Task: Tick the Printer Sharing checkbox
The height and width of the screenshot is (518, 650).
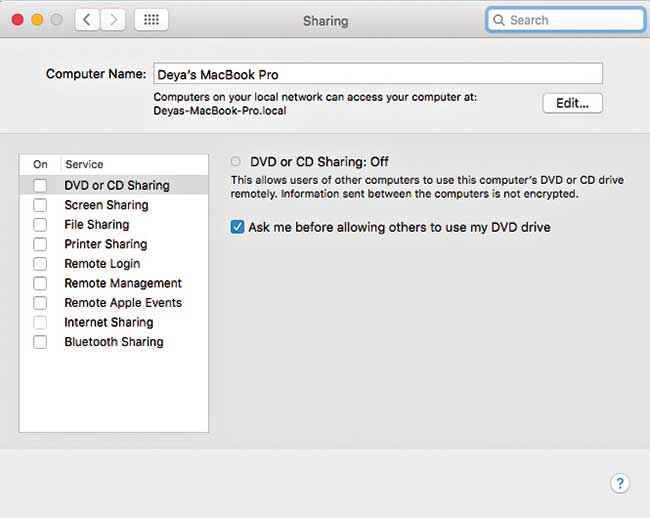Action: click(40, 244)
